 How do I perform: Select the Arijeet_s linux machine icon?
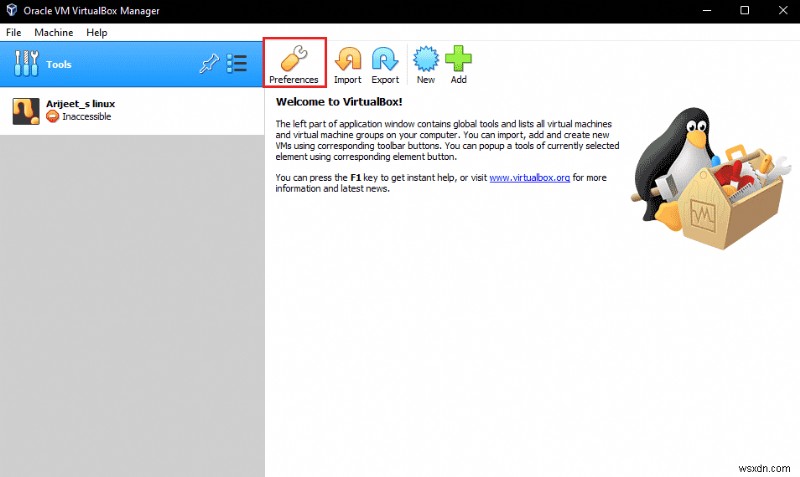26,111
